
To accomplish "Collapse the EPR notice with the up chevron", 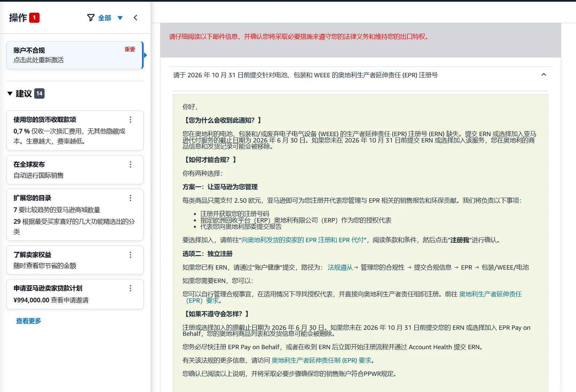I will 544,75.
